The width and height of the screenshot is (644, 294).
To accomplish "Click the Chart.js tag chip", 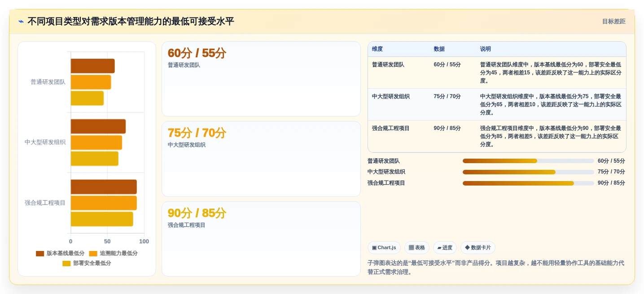I will tap(384, 248).
